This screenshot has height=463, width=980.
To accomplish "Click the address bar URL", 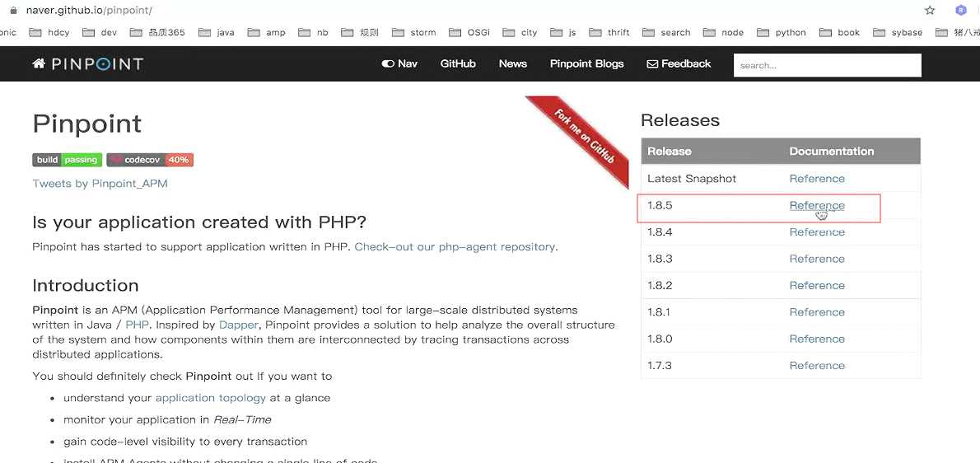I will coord(89,11).
